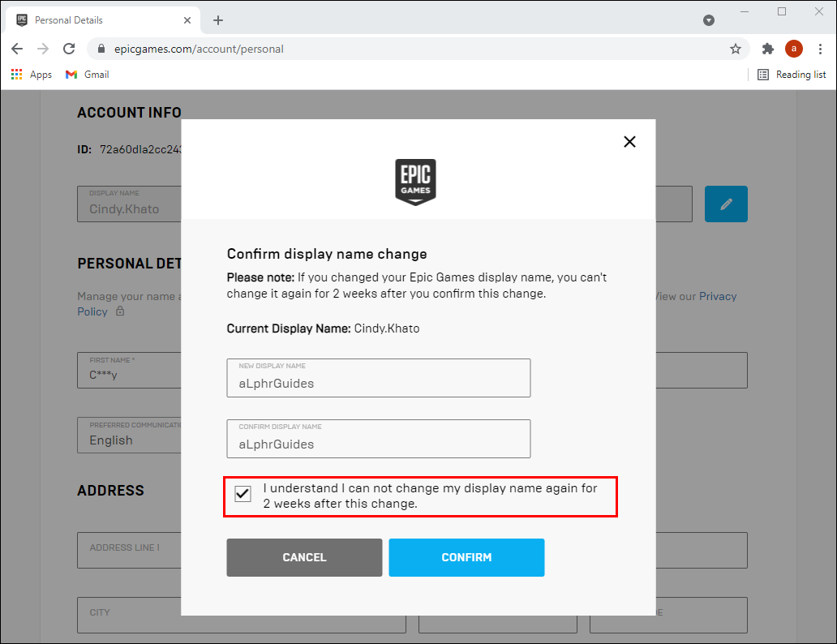Open the Chrome profile avatar
The height and width of the screenshot is (644, 837).
794,49
